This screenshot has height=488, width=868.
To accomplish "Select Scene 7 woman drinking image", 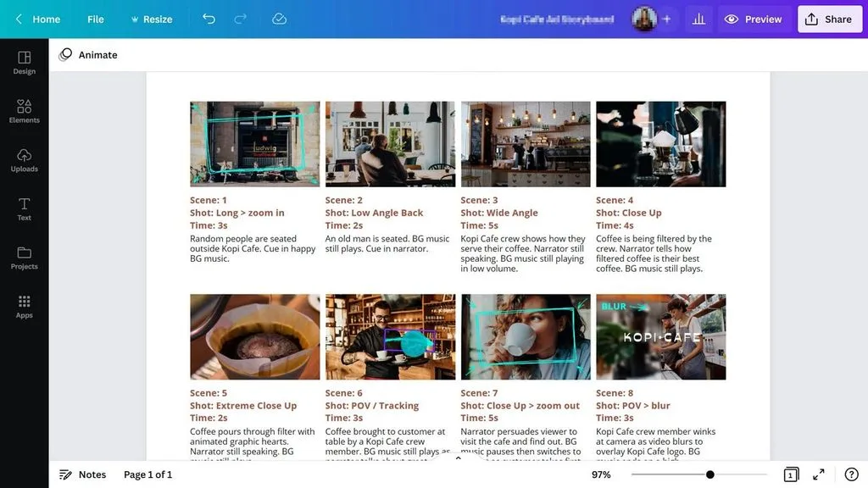I will [526, 337].
